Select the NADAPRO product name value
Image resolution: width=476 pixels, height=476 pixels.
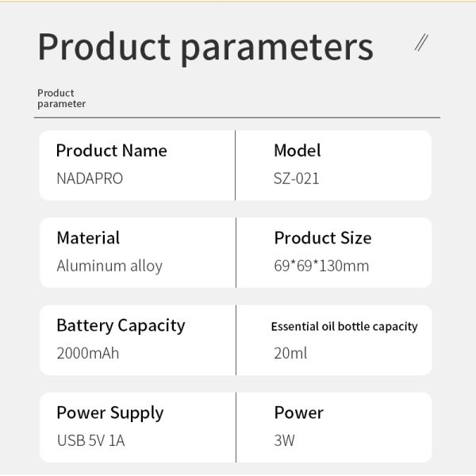coord(90,178)
